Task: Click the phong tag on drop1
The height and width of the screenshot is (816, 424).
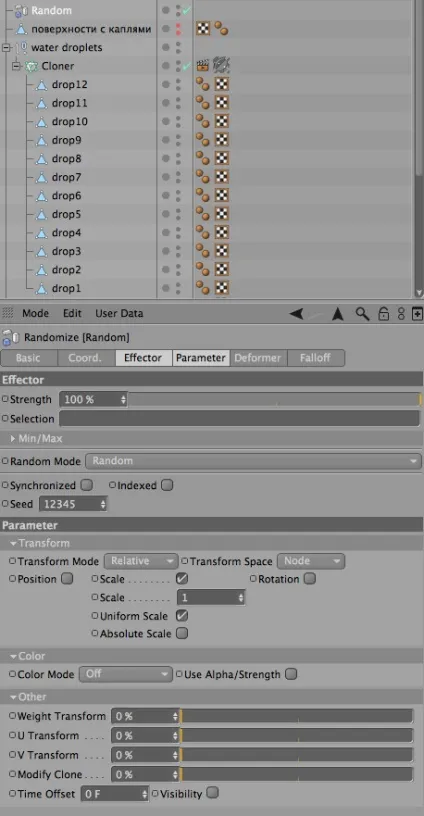Action: pos(203,288)
